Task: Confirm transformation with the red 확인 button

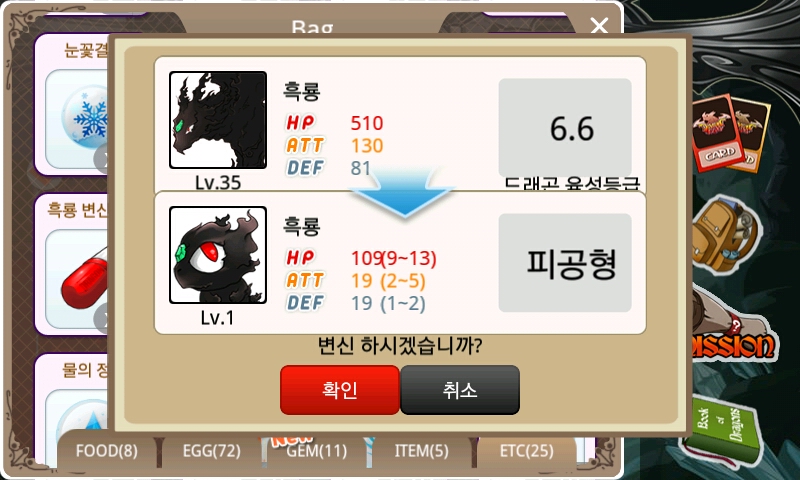Action: tap(340, 390)
